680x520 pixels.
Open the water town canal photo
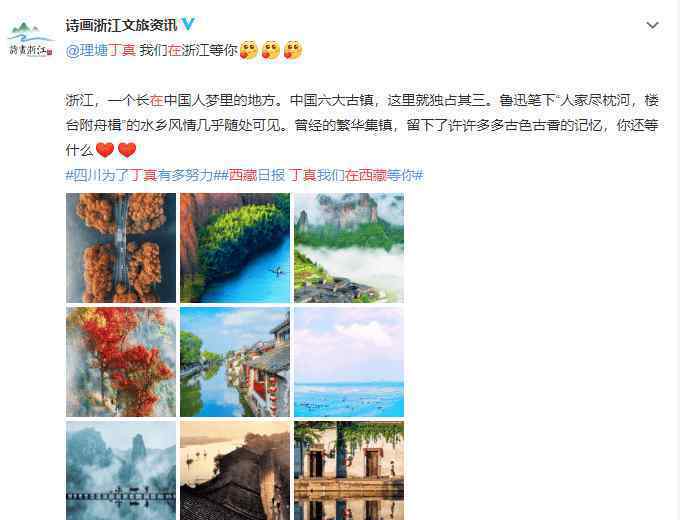coord(235,362)
